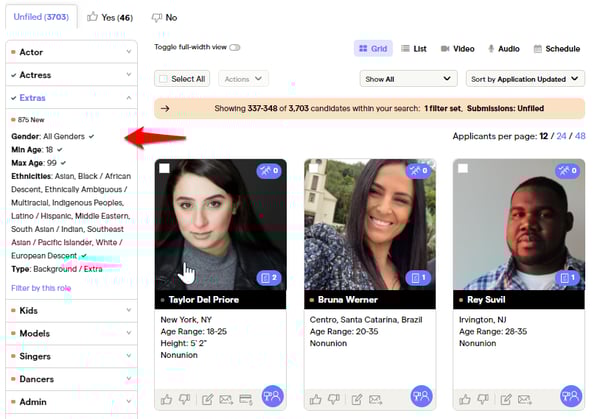600x419 pixels.
Task: Open Taylor Del Priore's profile photo
Action: click(x=220, y=225)
